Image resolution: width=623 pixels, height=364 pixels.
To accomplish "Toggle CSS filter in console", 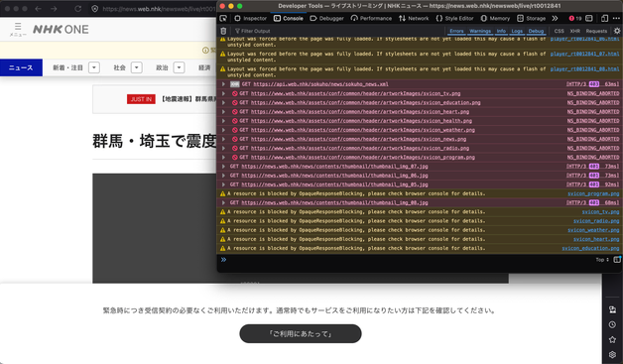I will point(559,31).
